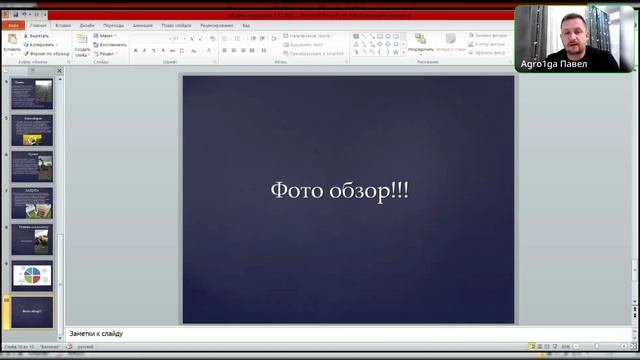Viewport: 640px width, 360px height.
Task: Apply bold formatting in Font group
Action: pos(136,51)
